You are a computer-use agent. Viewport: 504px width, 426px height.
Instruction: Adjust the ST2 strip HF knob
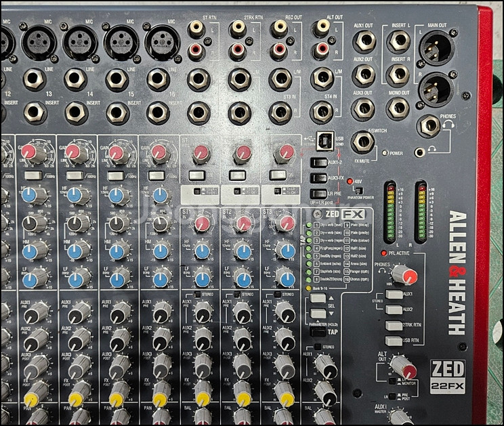(x=243, y=251)
